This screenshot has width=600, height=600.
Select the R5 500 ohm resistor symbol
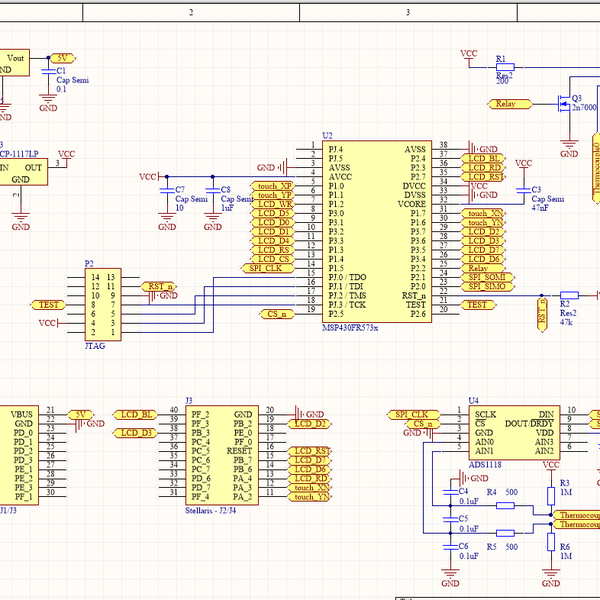[x=505, y=533]
